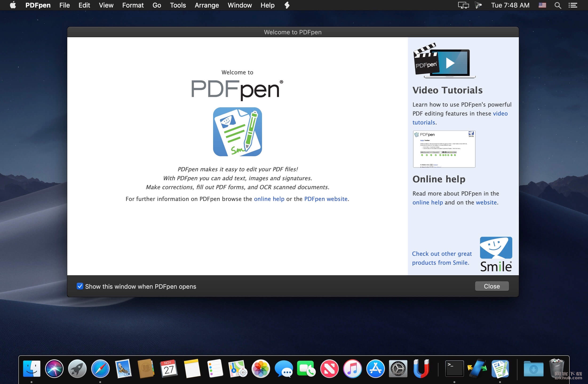The image size is (588, 384).
Task: Open the PDFpen video tutorials clapperboard thumbnail
Action: [x=444, y=60]
